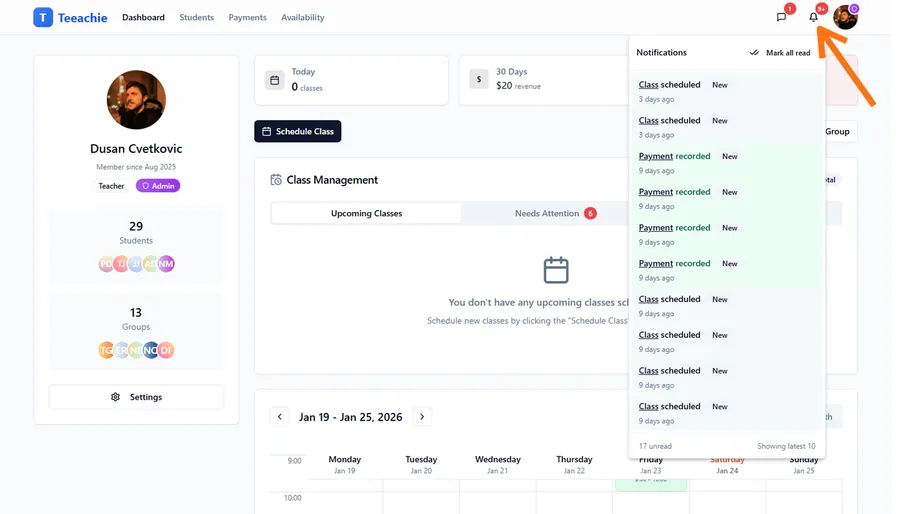Viewport: 900px width, 514px height.
Task: Open the Students menu item
Action: point(196,17)
